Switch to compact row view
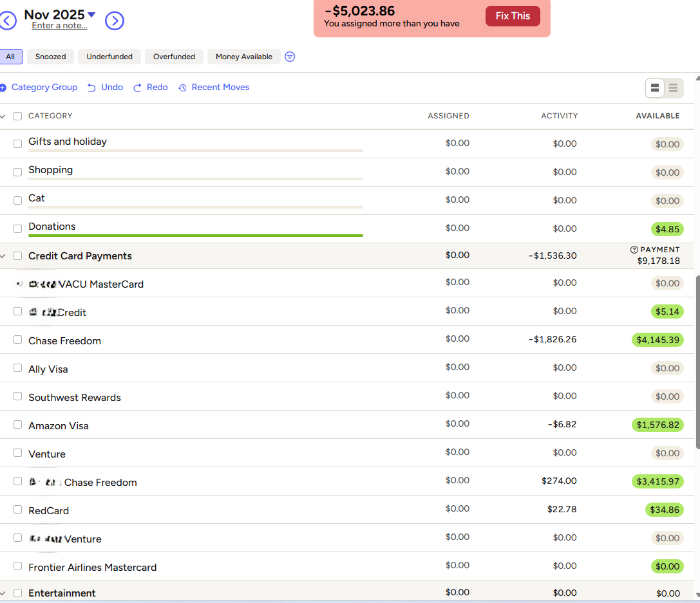Image resolution: width=700 pixels, height=603 pixels. (673, 88)
